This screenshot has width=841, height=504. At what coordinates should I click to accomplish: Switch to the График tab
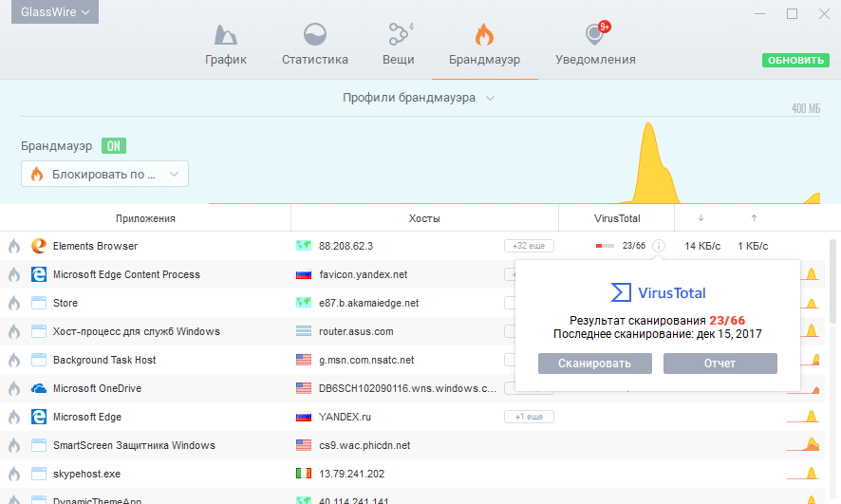(226, 45)
